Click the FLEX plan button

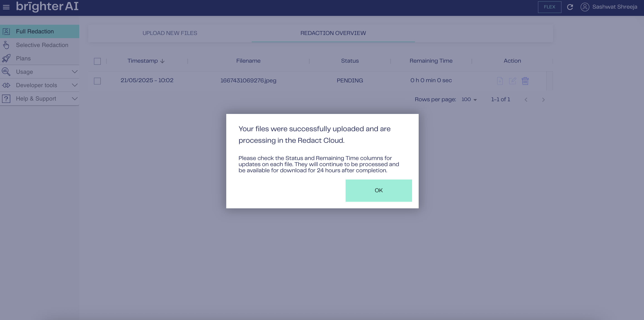tap(549, 7)
